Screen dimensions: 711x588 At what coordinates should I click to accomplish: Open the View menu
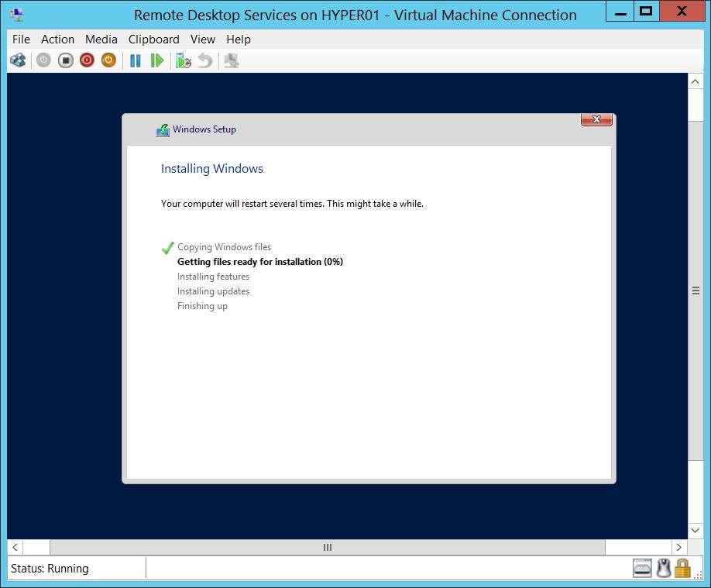[x=203, y=40]
